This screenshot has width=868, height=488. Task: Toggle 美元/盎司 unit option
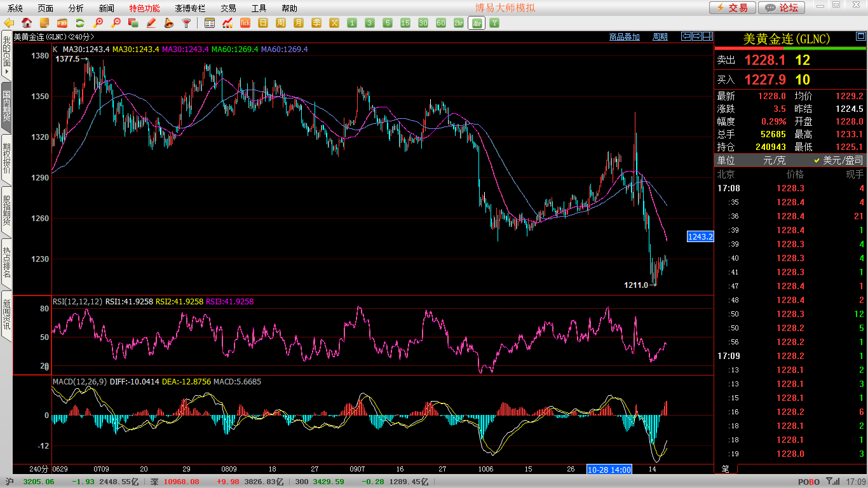(x=839, y=161)
